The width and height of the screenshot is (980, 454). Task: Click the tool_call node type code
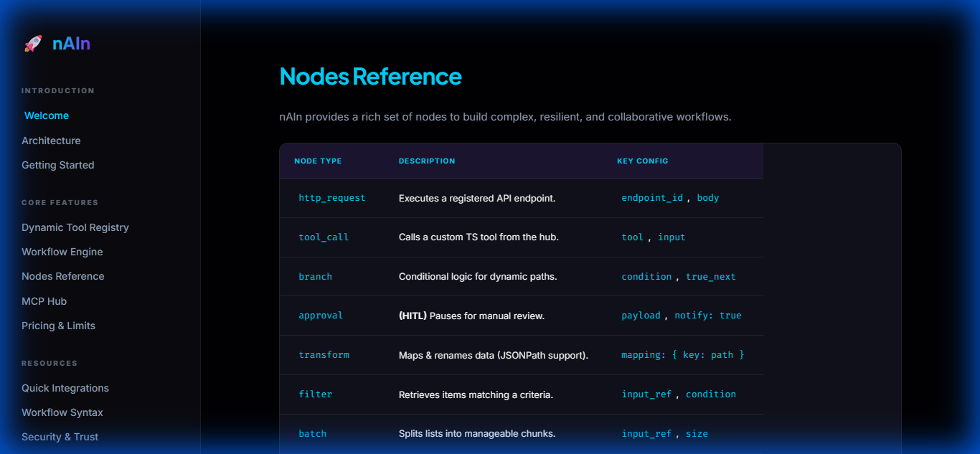coord(324,237)
